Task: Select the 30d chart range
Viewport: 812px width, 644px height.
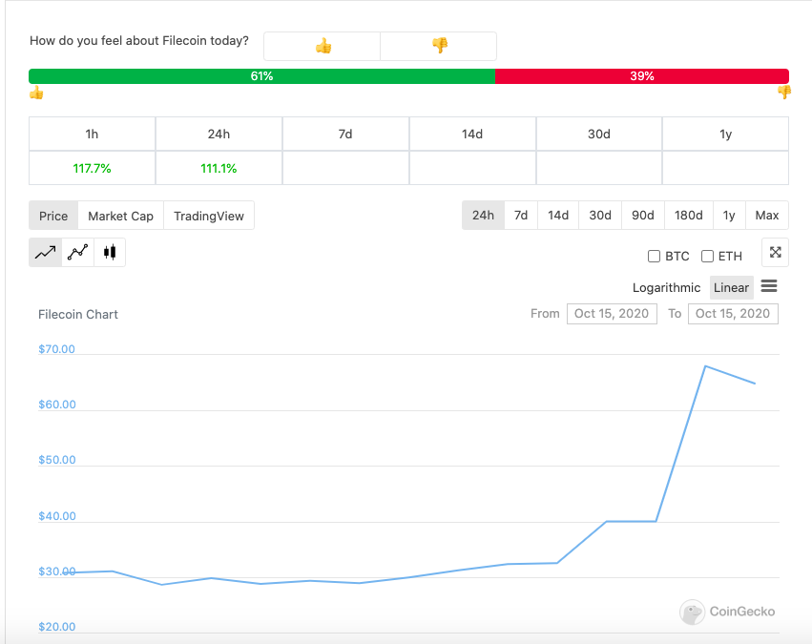Action: pyautogui.click(x=600, y=216)
